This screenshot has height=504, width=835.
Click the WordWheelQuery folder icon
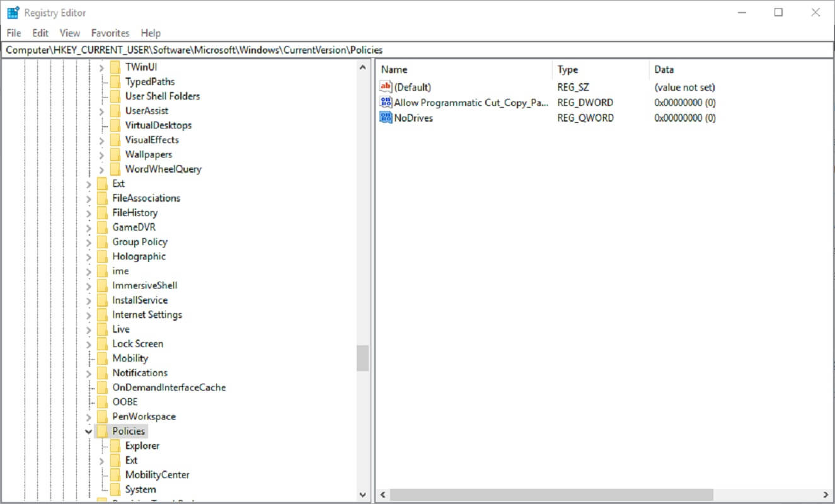pyautogui.click(x=115, y=169)
